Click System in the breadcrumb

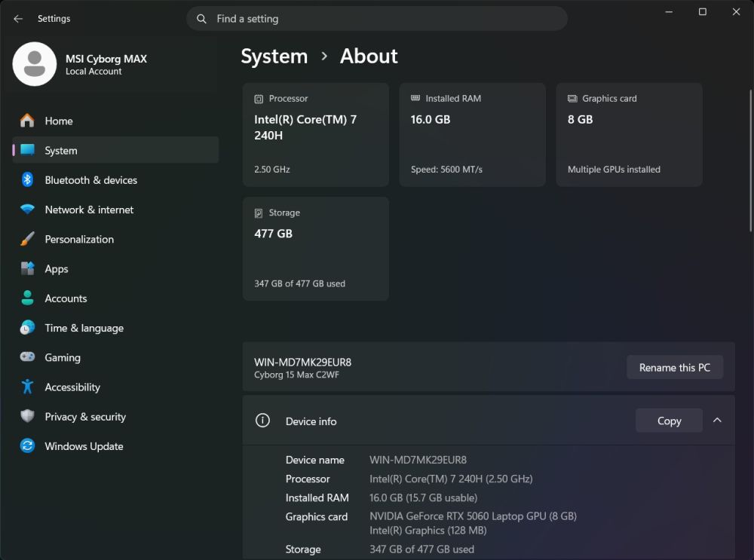click(274, 57)
